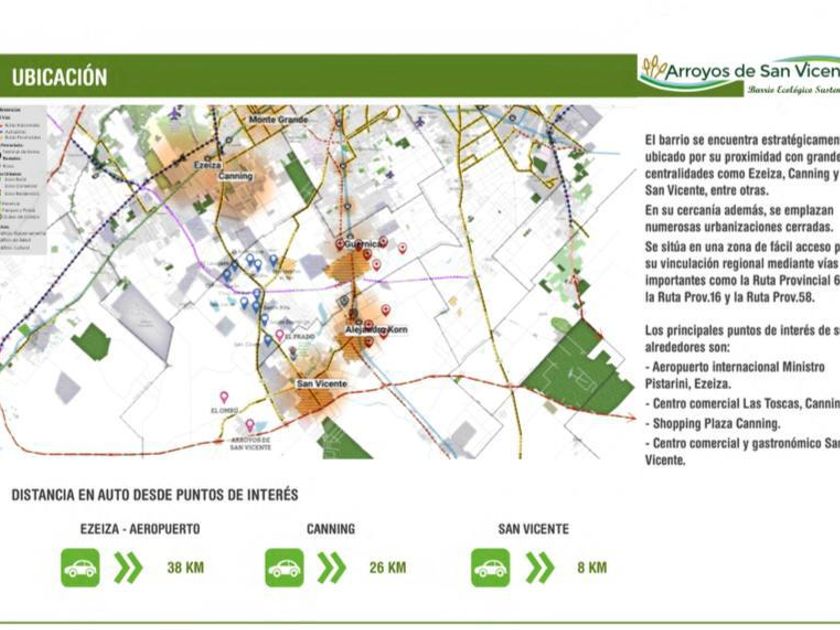The image size is (840, 630).
Task: Click the double chevron arrow before 26 KM
Action: [332, 568]
